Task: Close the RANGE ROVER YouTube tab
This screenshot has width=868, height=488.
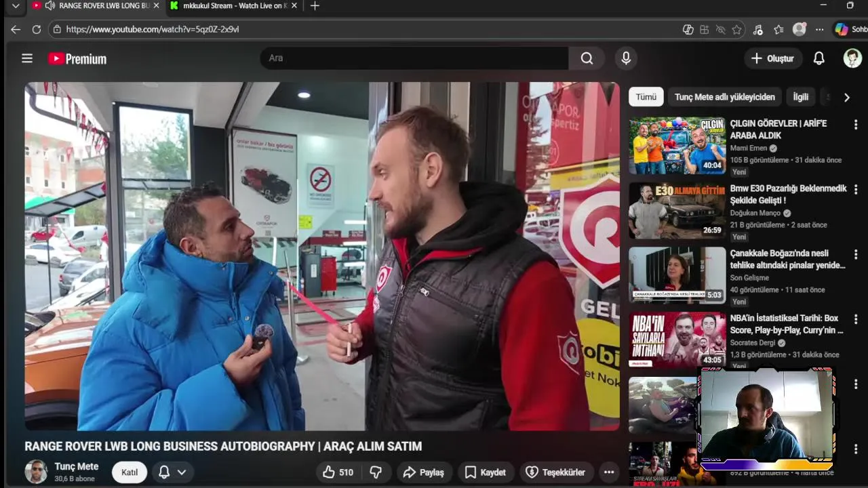Action: [157, 5]
